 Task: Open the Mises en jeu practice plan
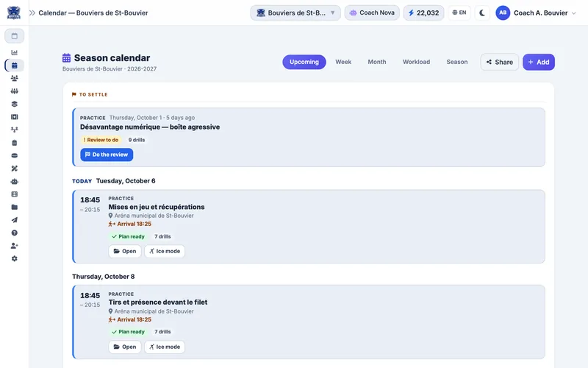click(x=124, y=251)
